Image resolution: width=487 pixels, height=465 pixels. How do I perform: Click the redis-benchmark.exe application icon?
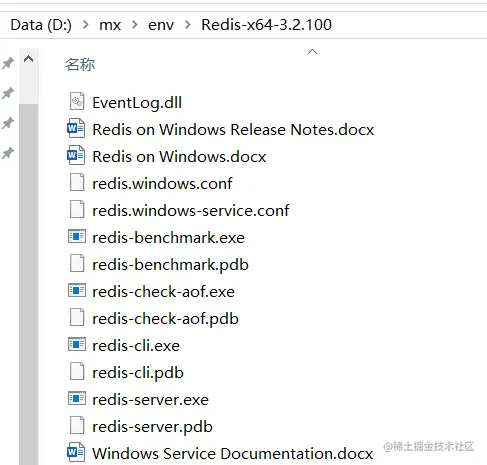click(x=77, y=237)
